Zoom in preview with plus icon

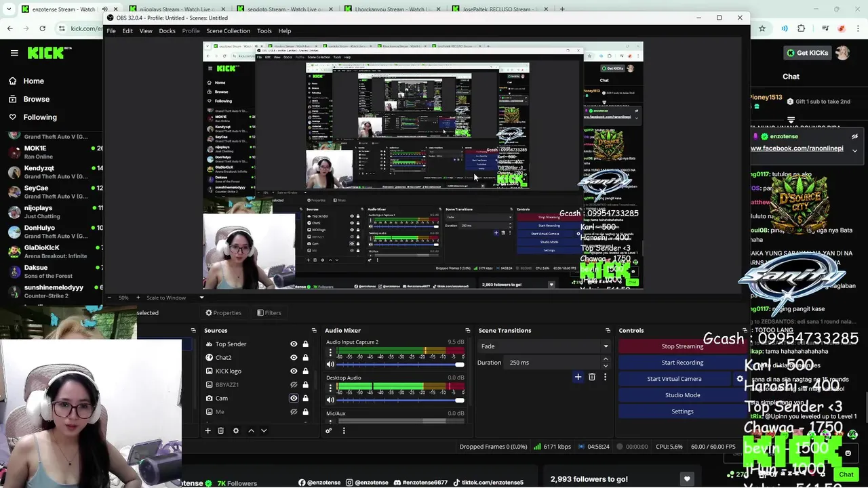click(138, 298)
